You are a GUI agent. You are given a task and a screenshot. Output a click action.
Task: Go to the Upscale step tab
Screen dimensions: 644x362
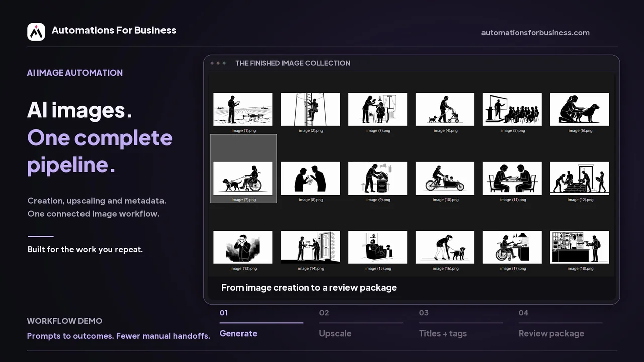(361, 324)
